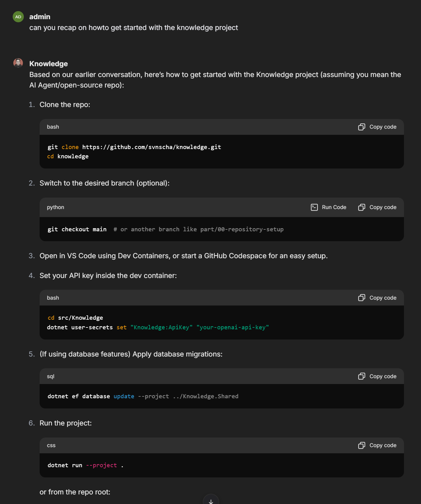The height and width of the screenshot is (504, 421).
Task: Copy the dotnet run css code
Action: 377,445
